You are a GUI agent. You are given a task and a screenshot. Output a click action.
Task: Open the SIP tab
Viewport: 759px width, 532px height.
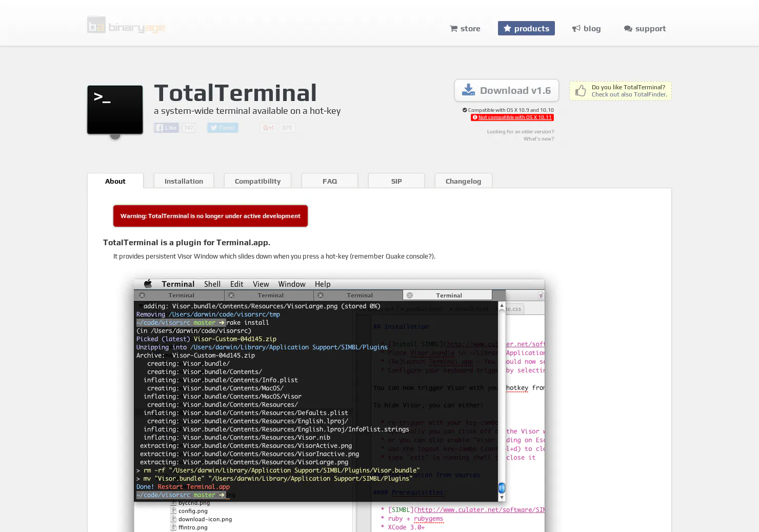(396, 181)
